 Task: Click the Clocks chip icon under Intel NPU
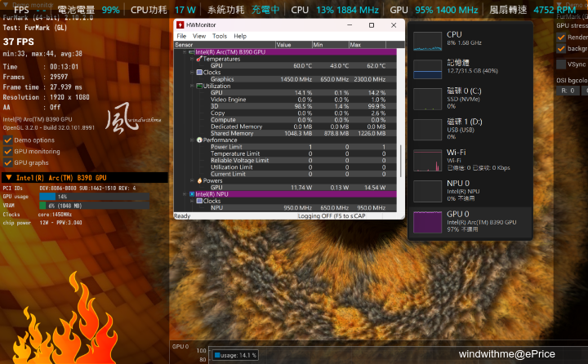click(x=199, y=201)
